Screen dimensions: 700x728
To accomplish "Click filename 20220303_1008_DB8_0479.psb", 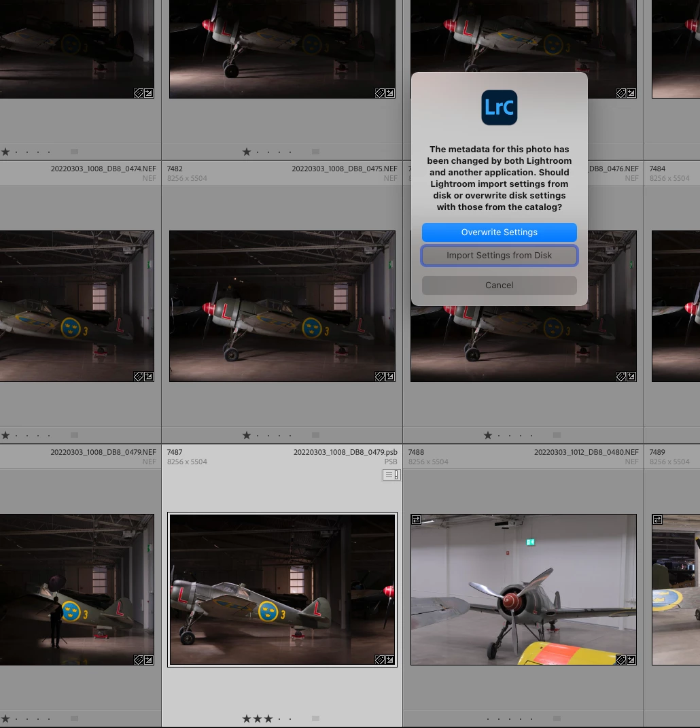I will coord(345,452).
